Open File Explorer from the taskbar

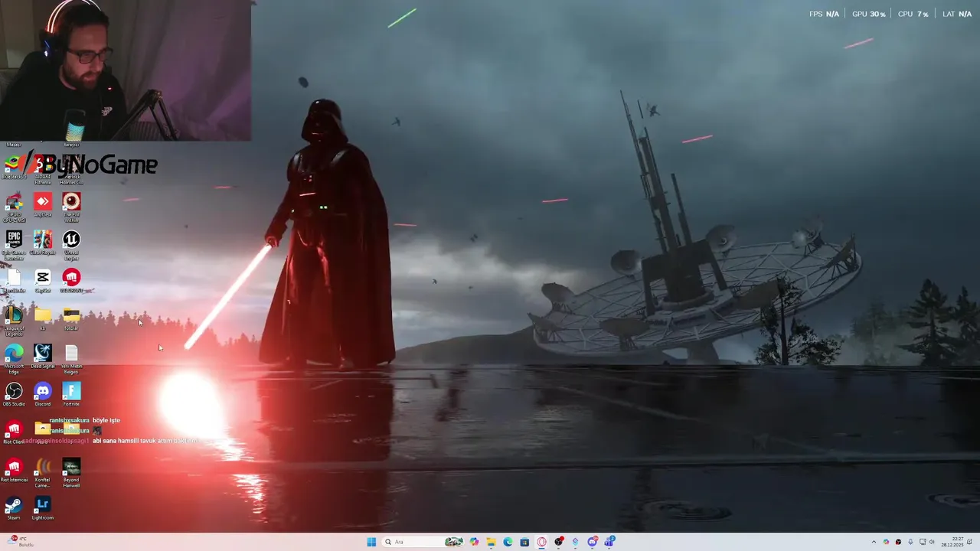pos(491,542)
